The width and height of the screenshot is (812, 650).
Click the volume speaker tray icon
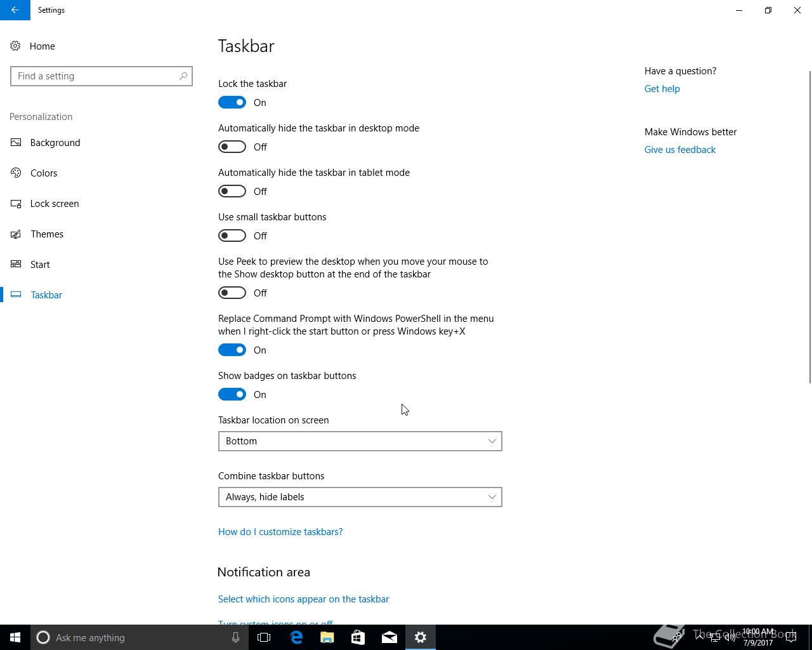point(730,637)
